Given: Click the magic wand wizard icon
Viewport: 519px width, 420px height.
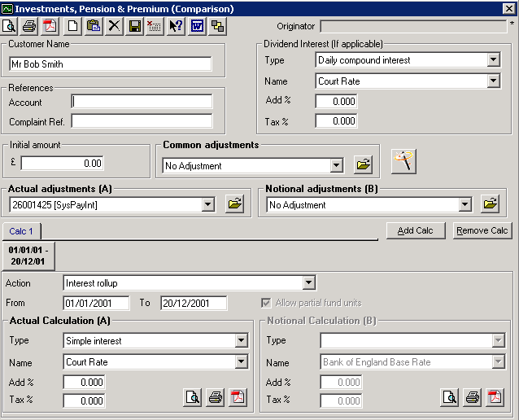Looking at the screenshot, I should (x=403, y=161).
